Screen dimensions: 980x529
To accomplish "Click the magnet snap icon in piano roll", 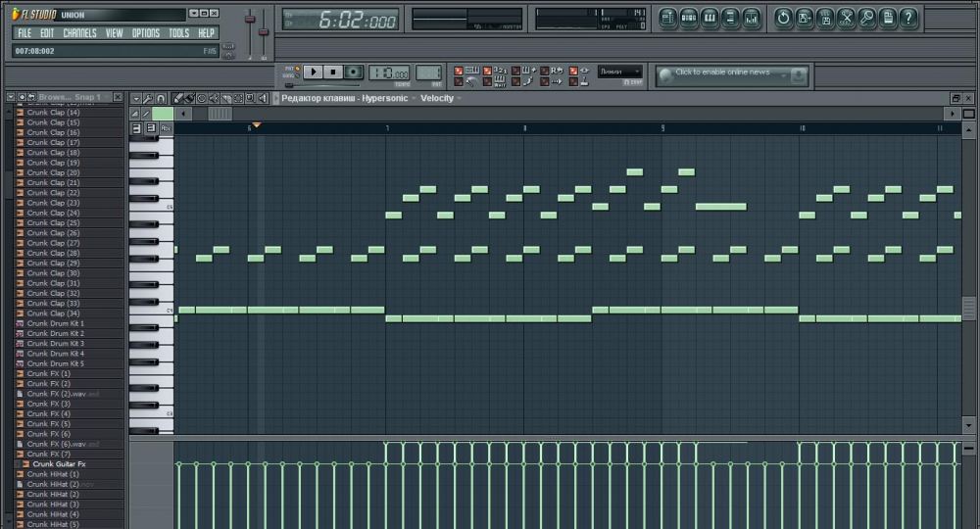I will coord(161,99).
